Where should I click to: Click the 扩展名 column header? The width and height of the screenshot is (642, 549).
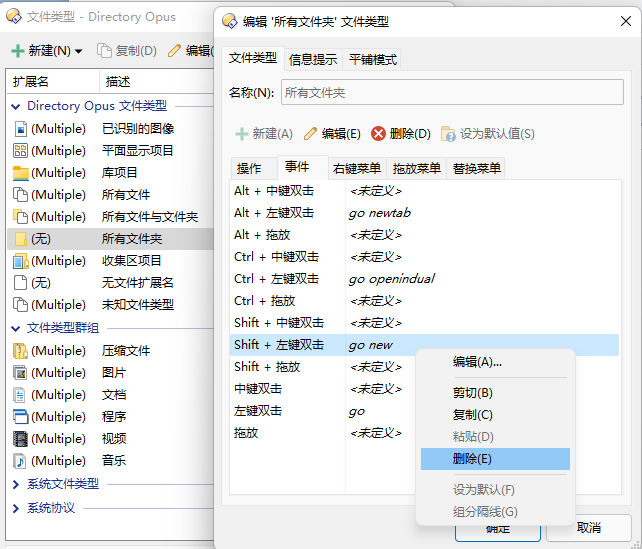[x=52, y=81]
